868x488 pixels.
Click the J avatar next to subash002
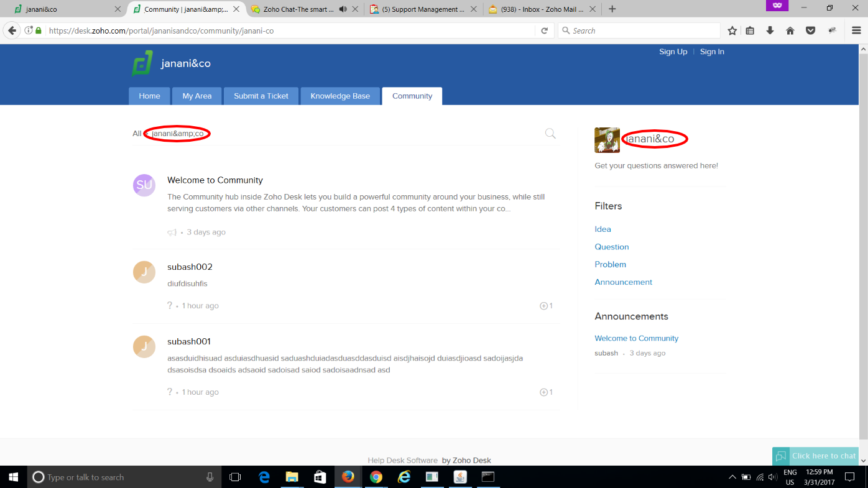[144, 272]
